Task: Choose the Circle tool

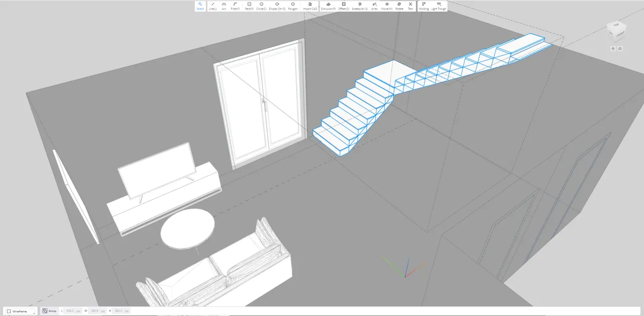Action: click(x=261, y=6)
